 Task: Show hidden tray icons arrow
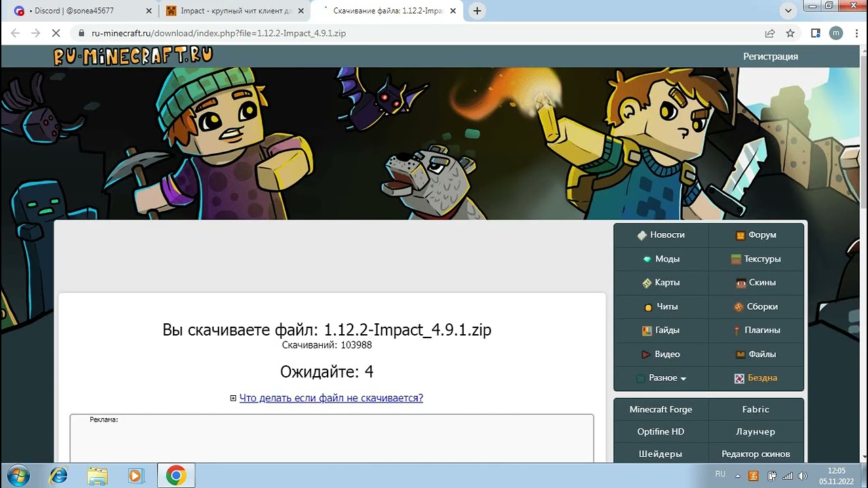[738, 475]
